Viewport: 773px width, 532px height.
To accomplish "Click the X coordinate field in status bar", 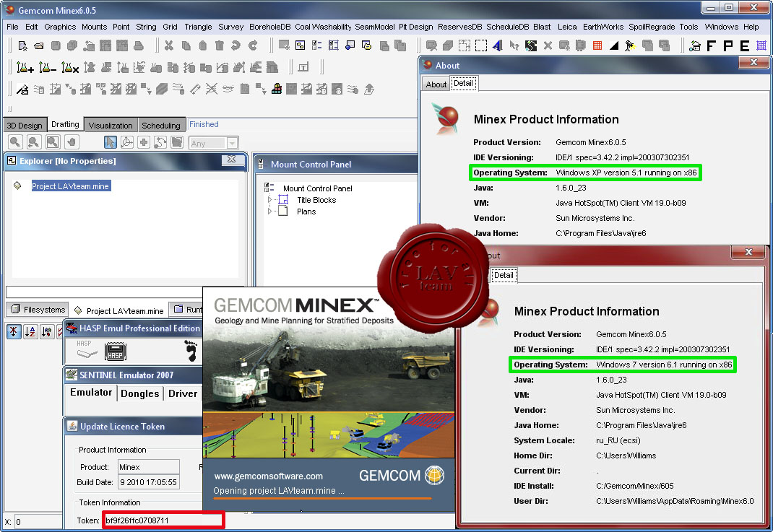I will coord(38,522).
